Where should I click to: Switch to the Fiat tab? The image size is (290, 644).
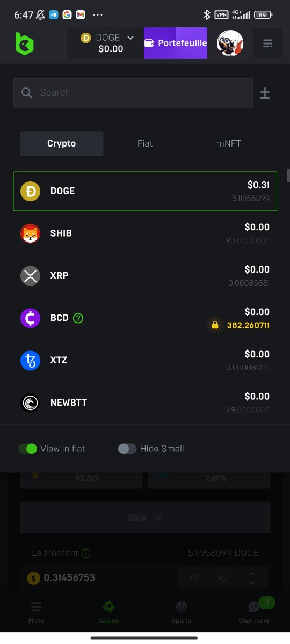point(145,143)
